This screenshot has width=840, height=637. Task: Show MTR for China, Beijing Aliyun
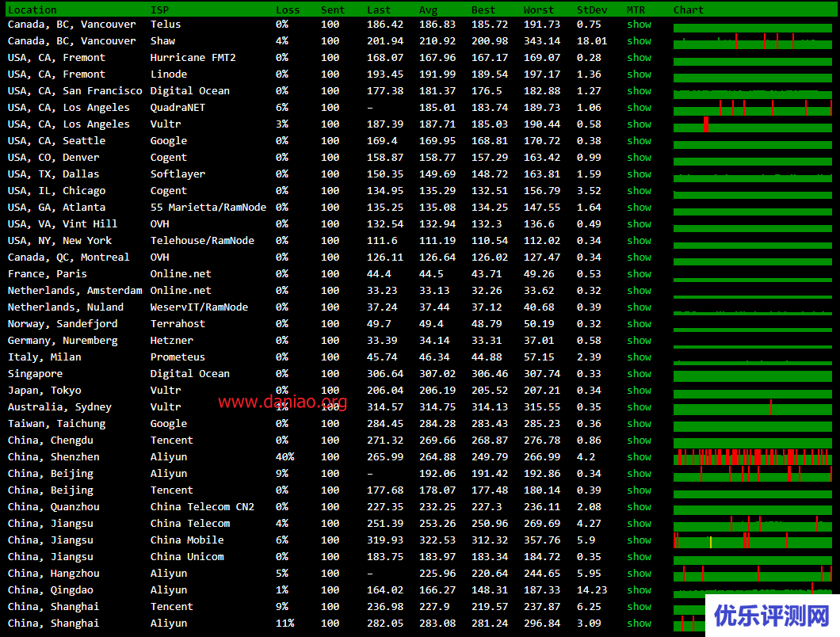coord(639,472)
